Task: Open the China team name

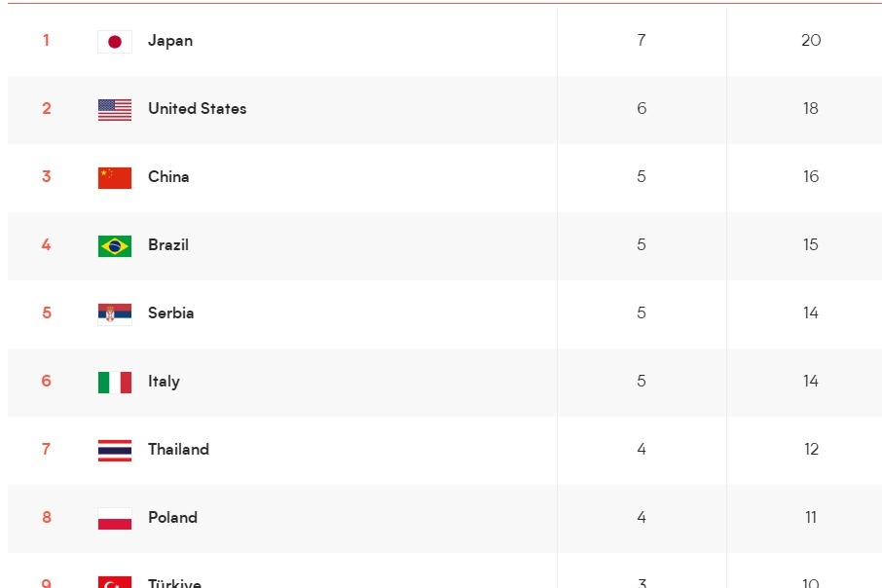Action: point(168,176)
